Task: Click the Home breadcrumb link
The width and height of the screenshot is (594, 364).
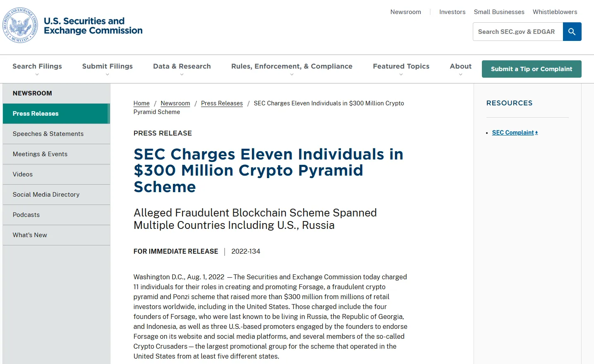Action: [x=141, y=103]
